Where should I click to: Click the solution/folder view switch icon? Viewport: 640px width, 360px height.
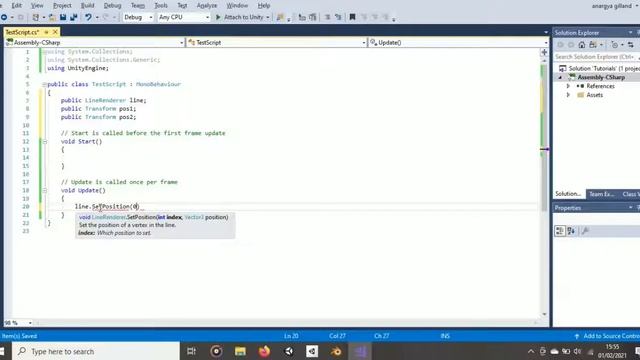click(593, 44)
